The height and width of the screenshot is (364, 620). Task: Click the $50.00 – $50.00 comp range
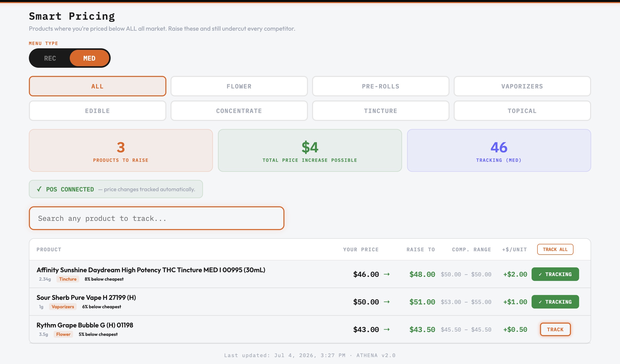[466, 275]
